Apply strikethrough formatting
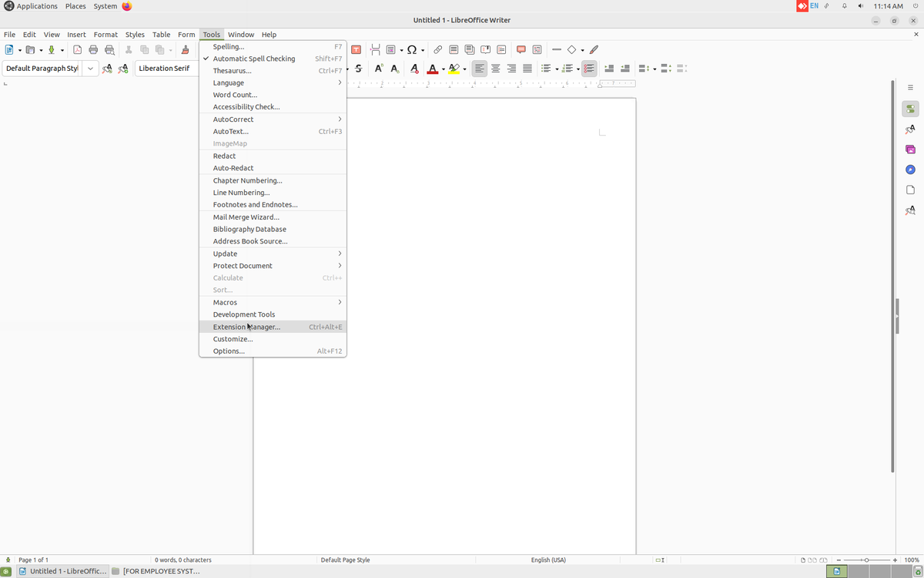This screenshot has height=578, width=924. pyautogui.click(x=358, y=68)
